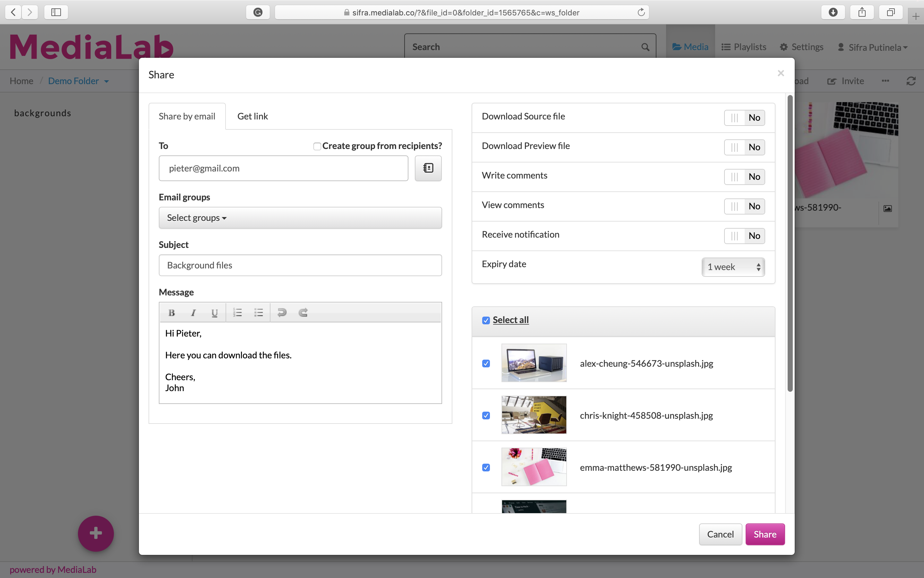This screenshot has width=924, height=578.
Task: Click the Cancel button
Action: tap(721, 534)
